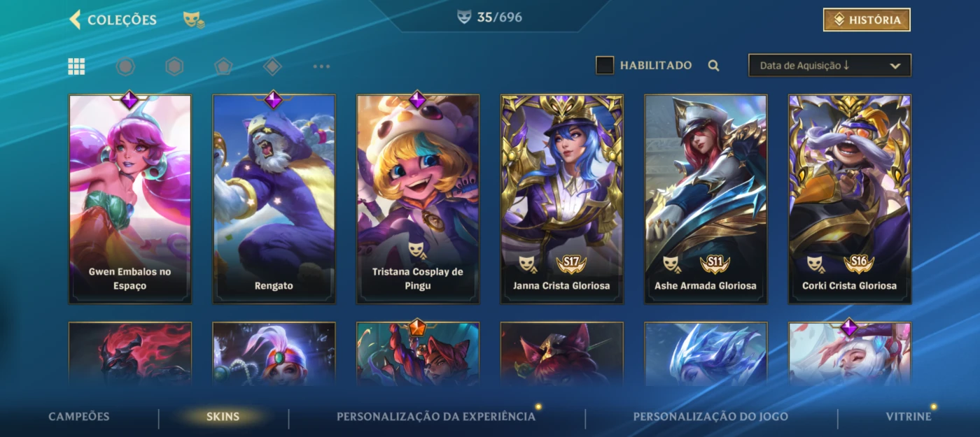Open the Personalização do Jogo tab
This screenshot has height=437, width=980.
click(710, 417)
